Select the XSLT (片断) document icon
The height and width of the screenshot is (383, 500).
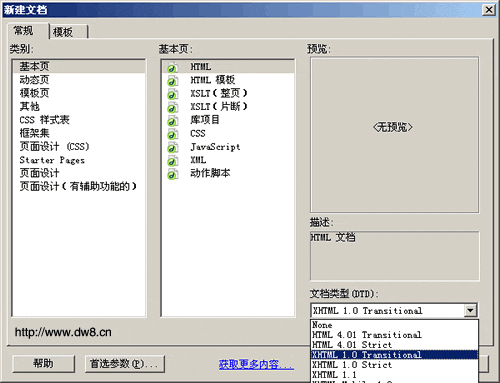click(172, 108)
